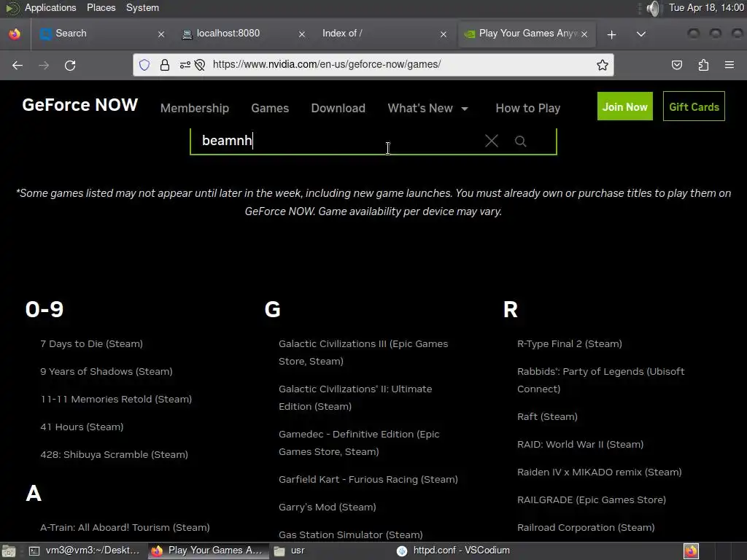Select Gas Station Simulator (Steam)
Screen dimensions: 747x560
351,534
